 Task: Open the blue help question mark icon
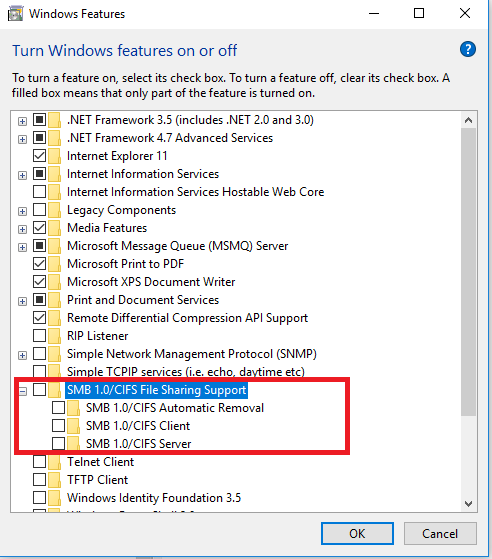(x=467, y=50)
